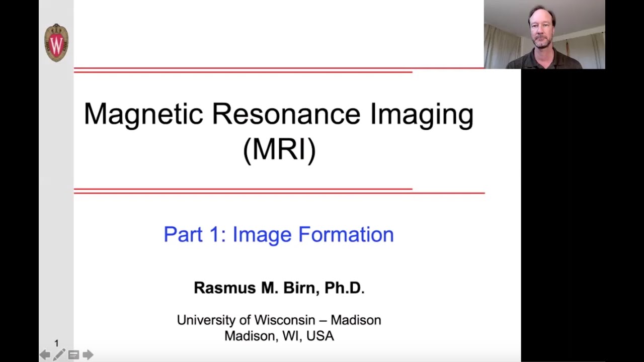Click the 'Madison, WI, USA' line
This screenshot has height=362, width=644.
click(279, 335)
